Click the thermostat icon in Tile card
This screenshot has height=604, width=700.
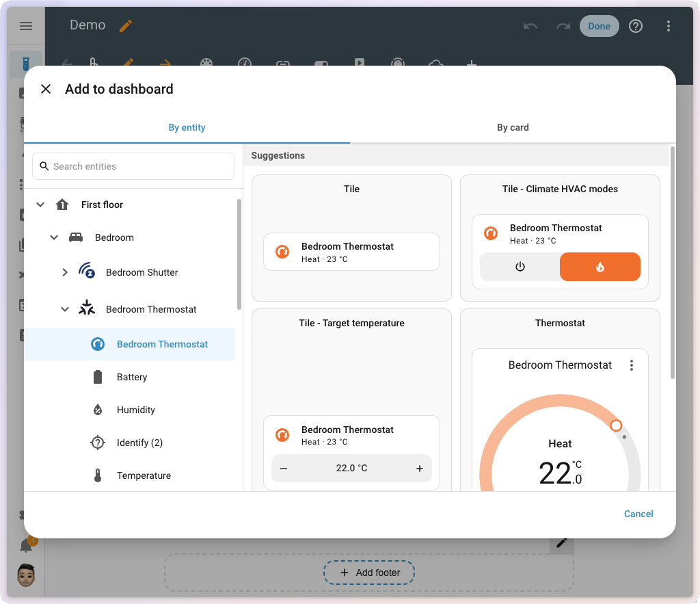click(x=282, y=252)
